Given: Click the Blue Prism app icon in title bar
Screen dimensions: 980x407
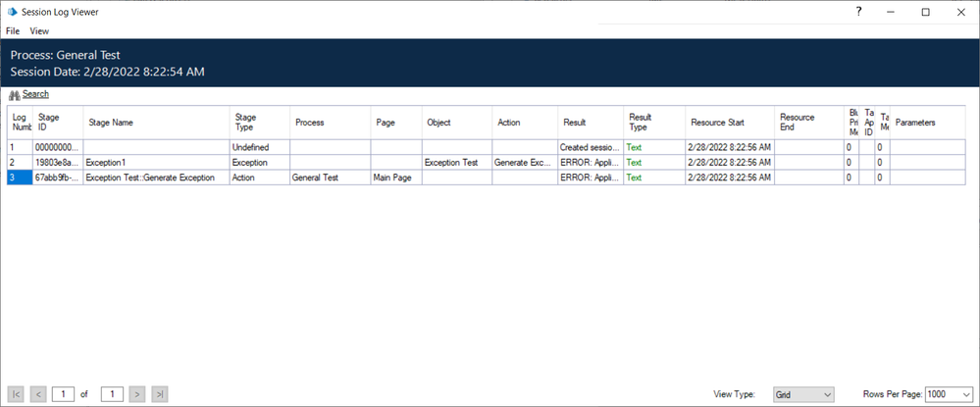Looking at the screenshot, I should [12, 12].
